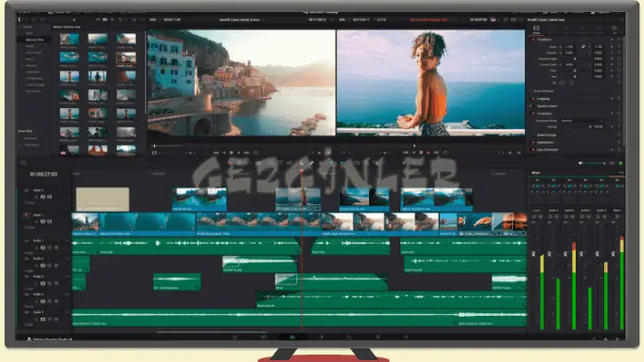This screenshot has width=644, height=362.
Task: Click the speaker mute icon above mixer
Action: pyautogui.click(x=580, y=163)
